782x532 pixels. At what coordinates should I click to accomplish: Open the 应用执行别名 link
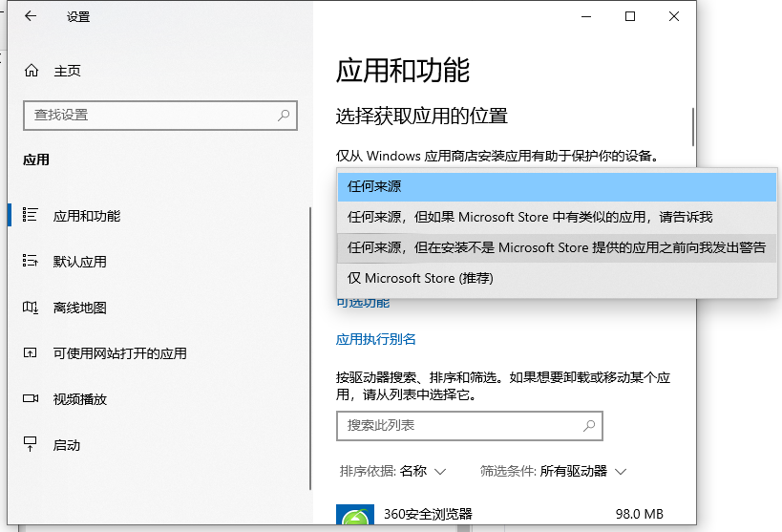(376, 339)
